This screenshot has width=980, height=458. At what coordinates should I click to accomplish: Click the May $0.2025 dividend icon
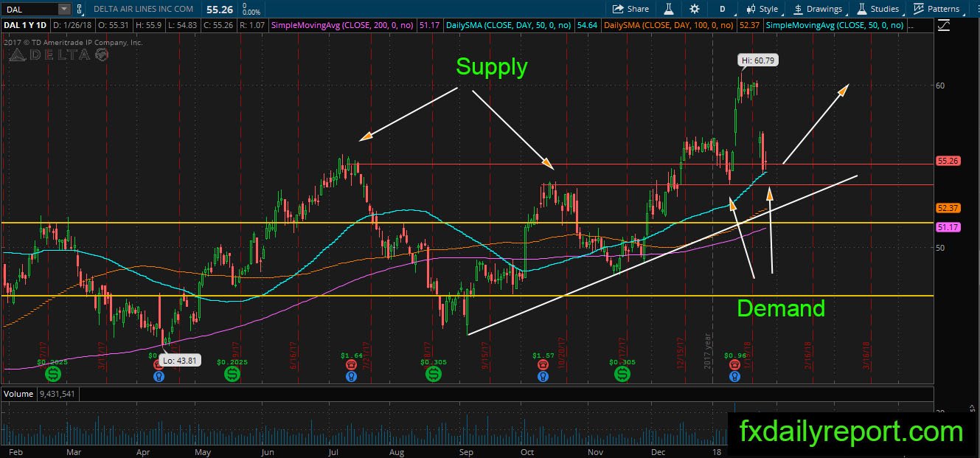[232, 375]
